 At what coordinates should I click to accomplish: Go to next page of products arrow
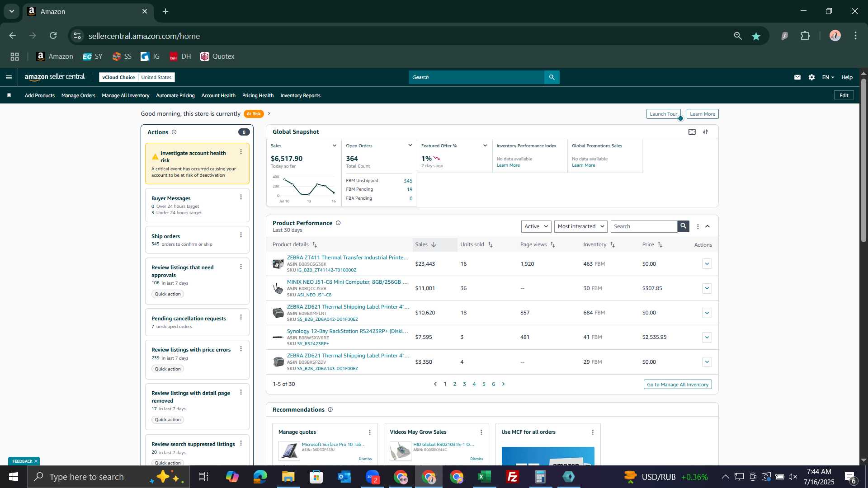coord(504,384)
